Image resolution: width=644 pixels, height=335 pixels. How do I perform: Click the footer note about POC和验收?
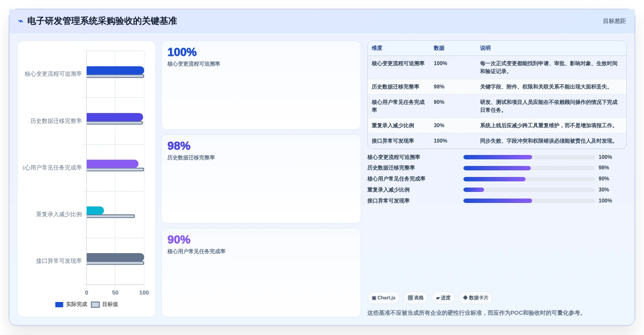[x=476, y=313]
